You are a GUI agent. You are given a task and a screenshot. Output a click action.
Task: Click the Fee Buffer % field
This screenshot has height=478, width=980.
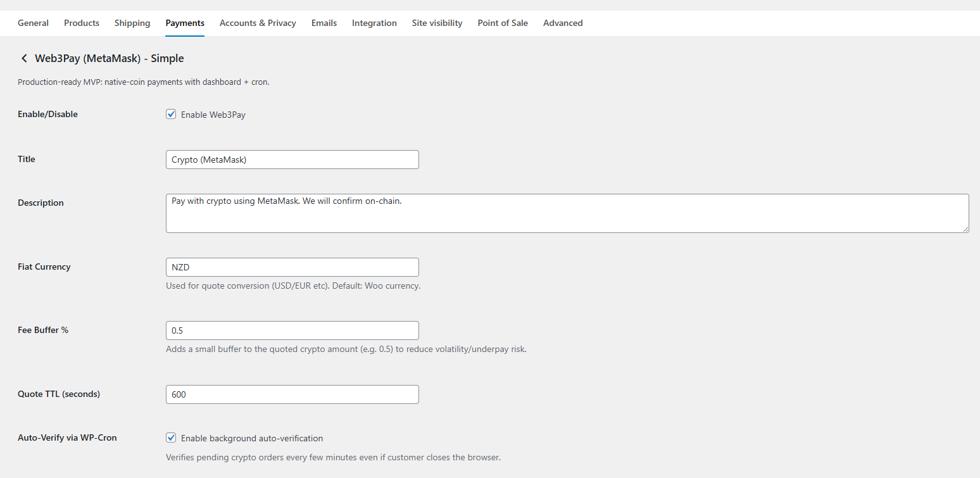click(x=292, y=330)
